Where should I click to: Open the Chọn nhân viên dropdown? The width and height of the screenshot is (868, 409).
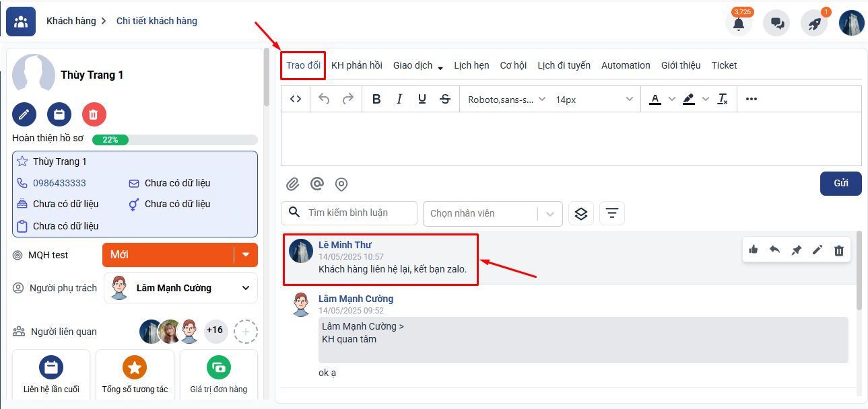point(492,213)
